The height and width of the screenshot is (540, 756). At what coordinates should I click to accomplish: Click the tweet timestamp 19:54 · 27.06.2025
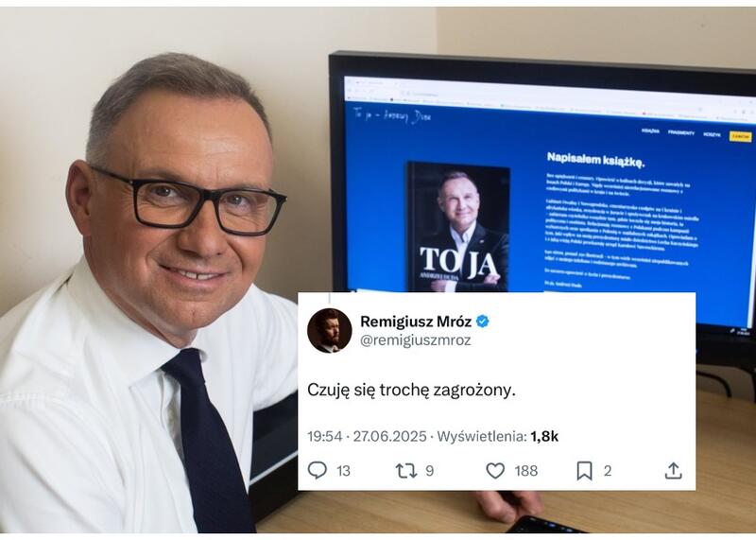click(x=367, y=437)
